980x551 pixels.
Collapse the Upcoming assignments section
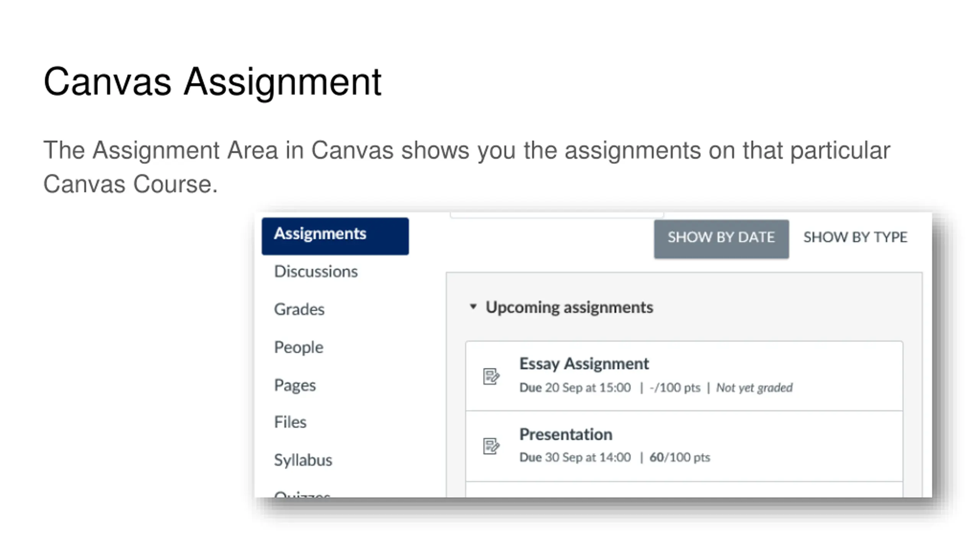pyautogui.click(x=473, y=307)
